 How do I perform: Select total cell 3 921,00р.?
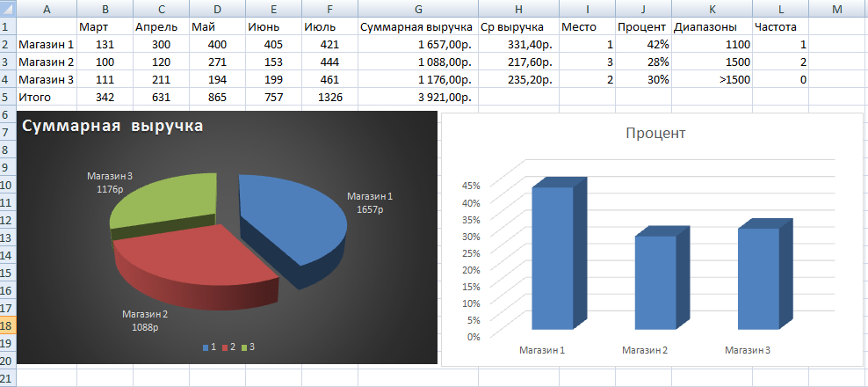[x=418, y=98]
